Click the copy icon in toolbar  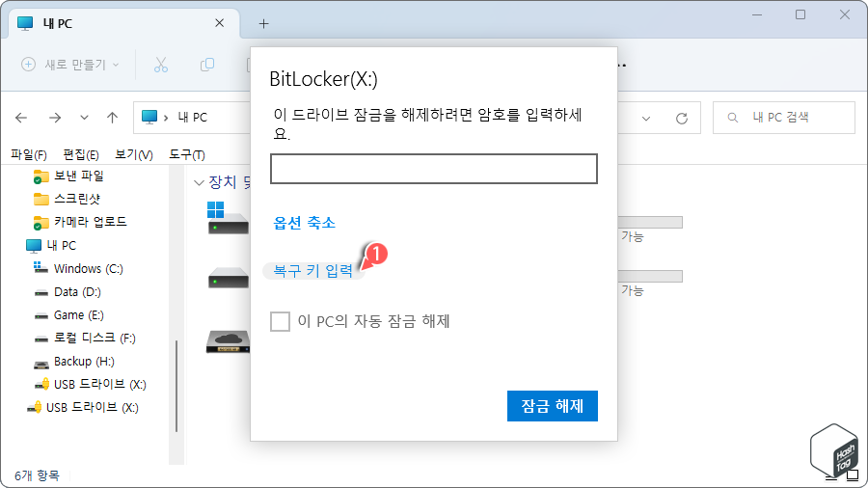pos(207,65)
